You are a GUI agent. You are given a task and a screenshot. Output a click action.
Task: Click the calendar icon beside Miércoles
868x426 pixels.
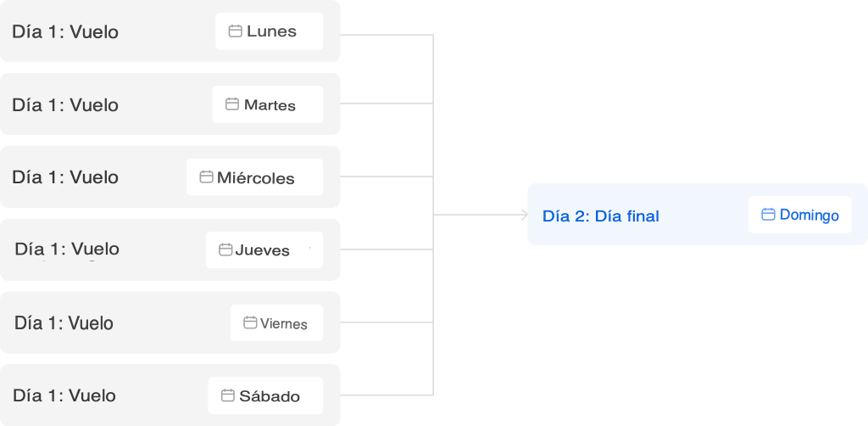click(x=206, y=177)
